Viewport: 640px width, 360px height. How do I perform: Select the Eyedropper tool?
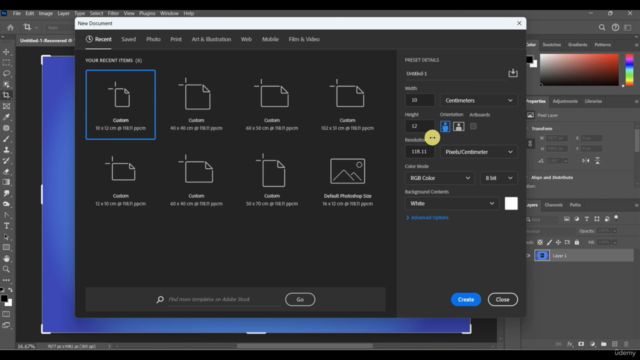(7, 117)
